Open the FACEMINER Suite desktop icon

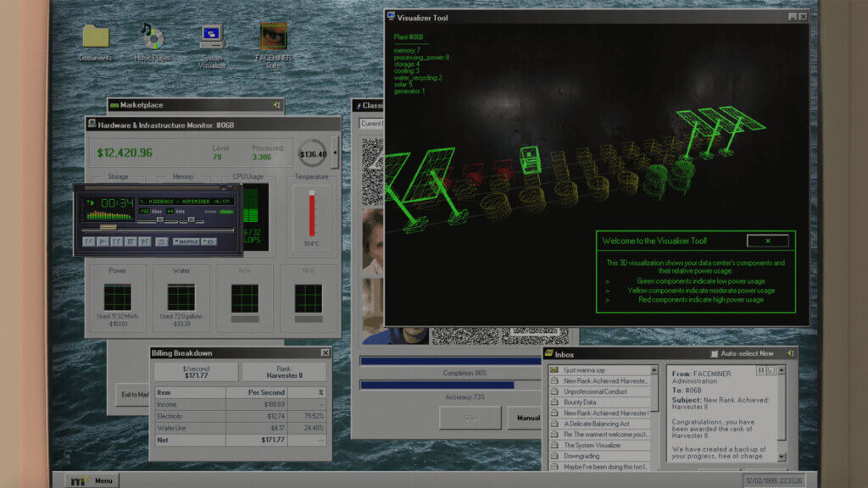coord(272,37)
